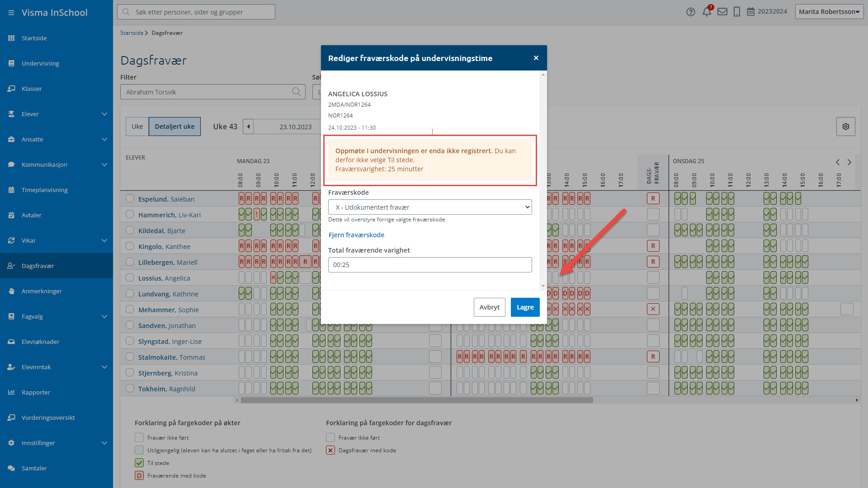
Task: Open Marita Robertsson user menu
Action: pyautogui.click(x=829, y=12)
